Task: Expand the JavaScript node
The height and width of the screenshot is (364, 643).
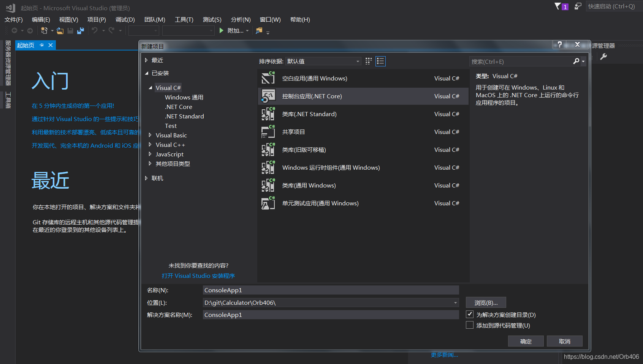Action: (150, 154)
